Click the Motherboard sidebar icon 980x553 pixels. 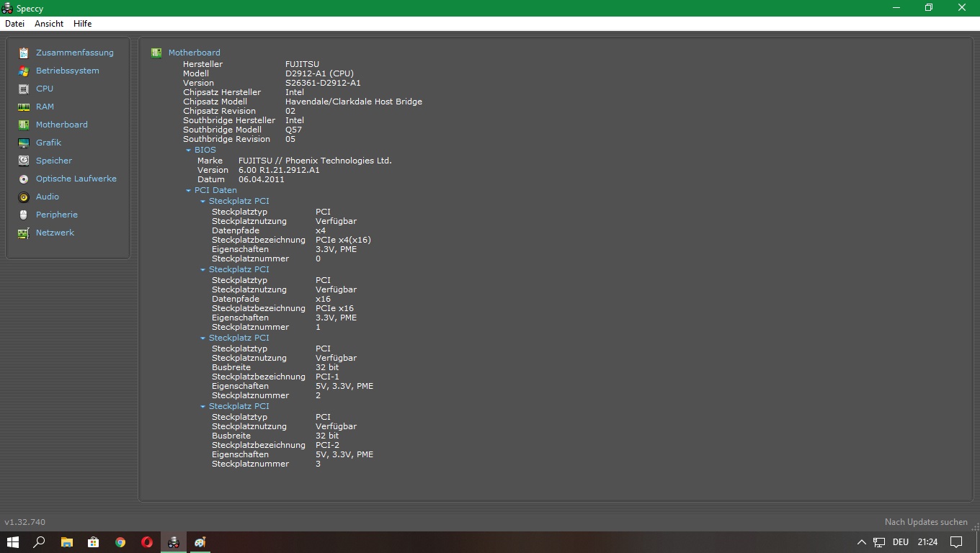point(24,125)
